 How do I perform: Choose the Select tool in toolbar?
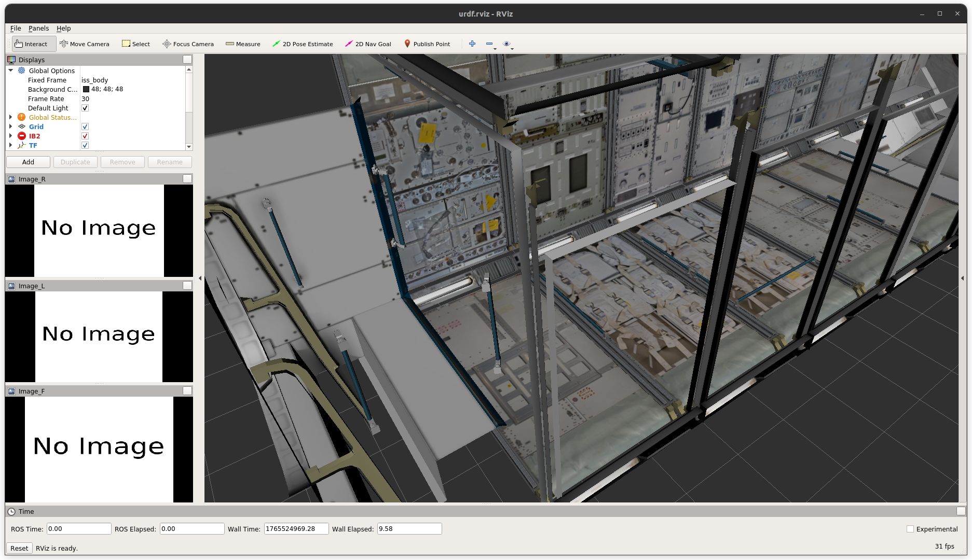(135, 44)
